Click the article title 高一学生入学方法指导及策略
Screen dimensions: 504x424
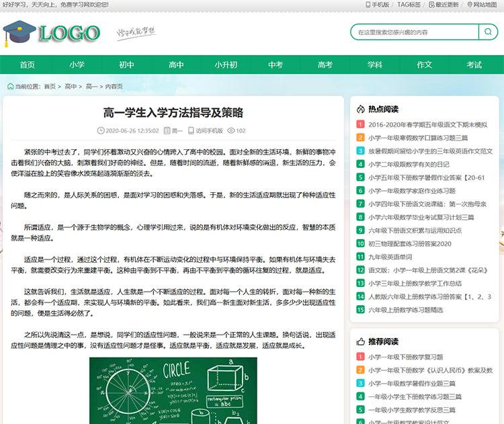click(x=173, y=112)
